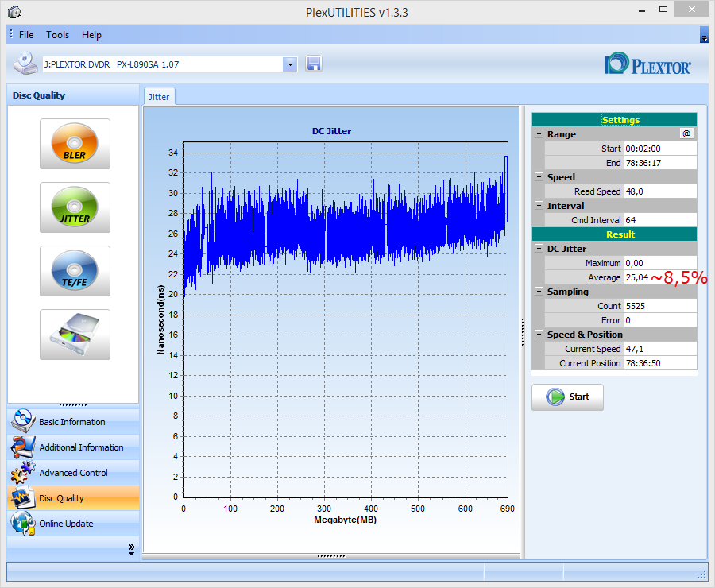Click the Advanced Control gears icon

[x=22, y=473]
